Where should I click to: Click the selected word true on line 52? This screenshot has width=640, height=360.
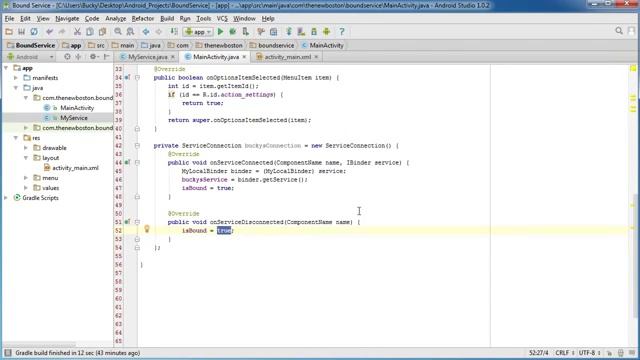point(224,231)
